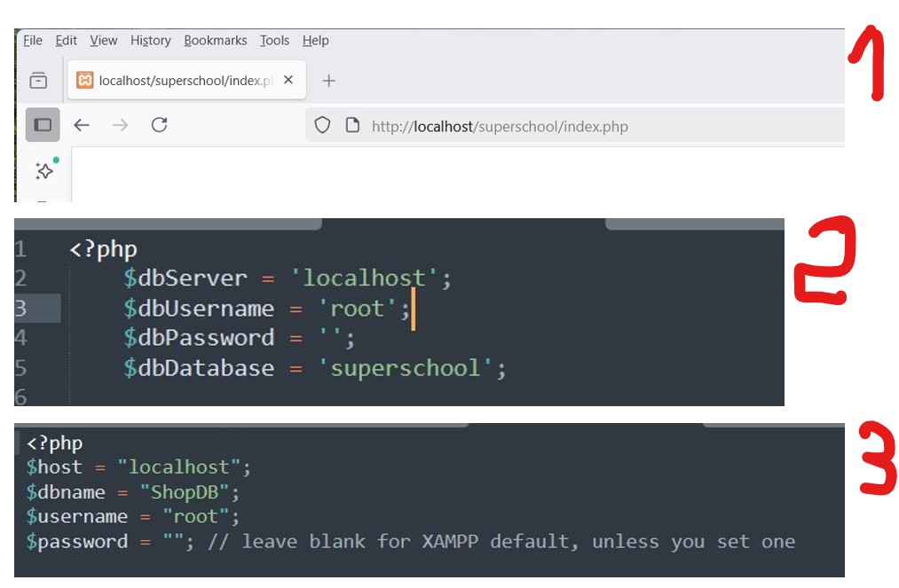Open the File menu
Image resolution: width=899 pixels, height=588 pixels.
pyautogui.click(x=33, y=41)
